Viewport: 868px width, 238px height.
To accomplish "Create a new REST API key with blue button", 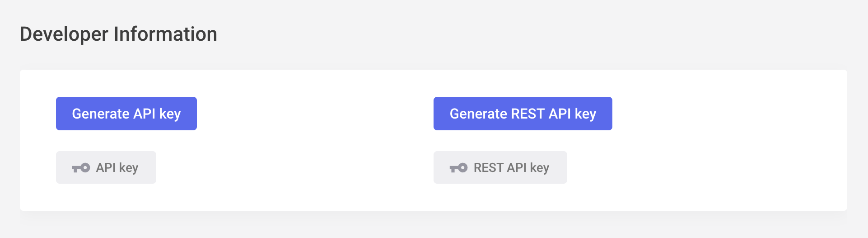I will coord(523,114).
